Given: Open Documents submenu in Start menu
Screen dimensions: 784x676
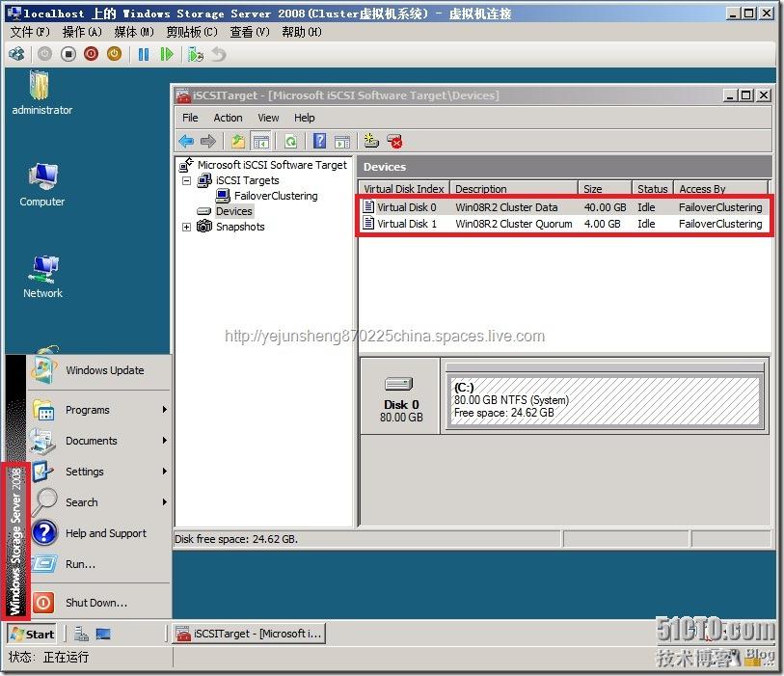Looking at the screenshot, I should pos(98,441).
